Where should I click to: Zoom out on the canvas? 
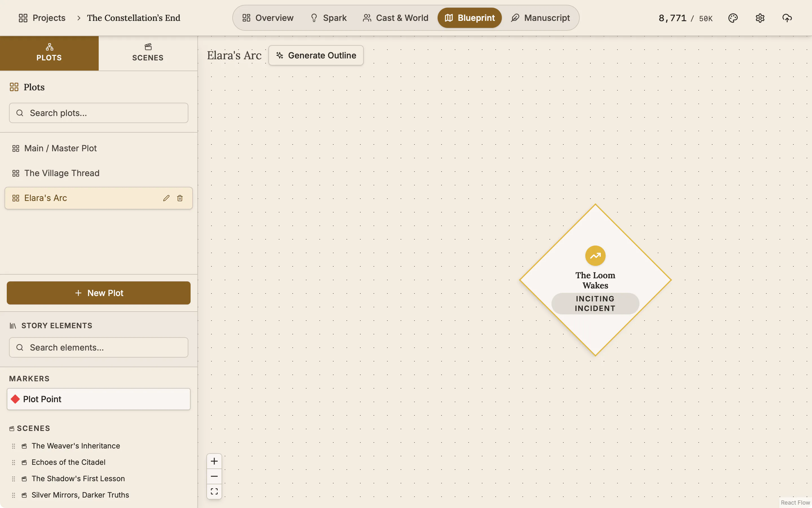[x=214, y=476]
